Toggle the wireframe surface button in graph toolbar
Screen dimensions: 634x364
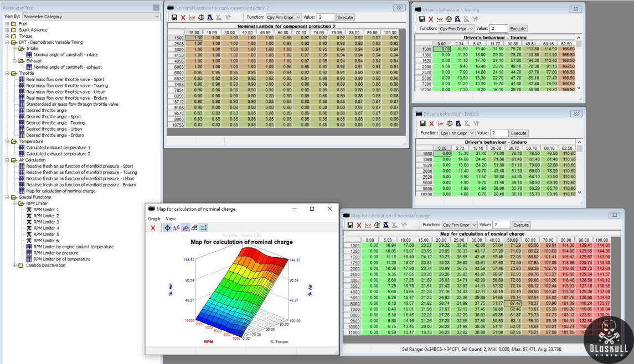(194, 228)
